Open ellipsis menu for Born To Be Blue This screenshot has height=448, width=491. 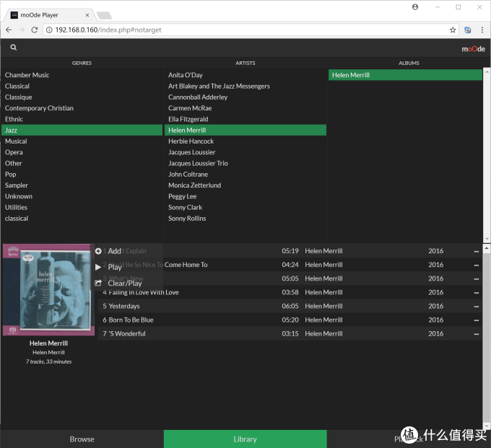(x=476, y=320)
